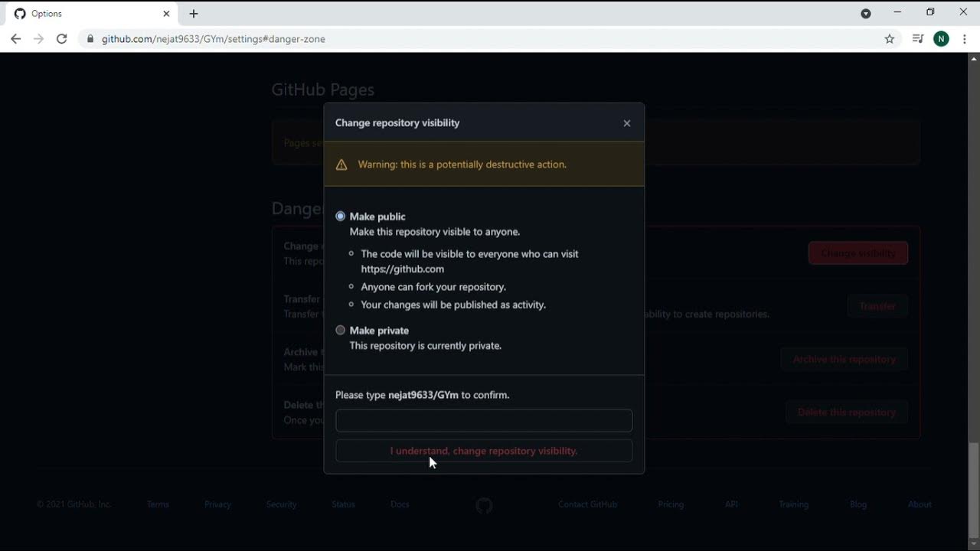The width and height of the screenshot is (980, 551).
Task: Click text 'Anyone can fork your repository.'
Action: 433,287
